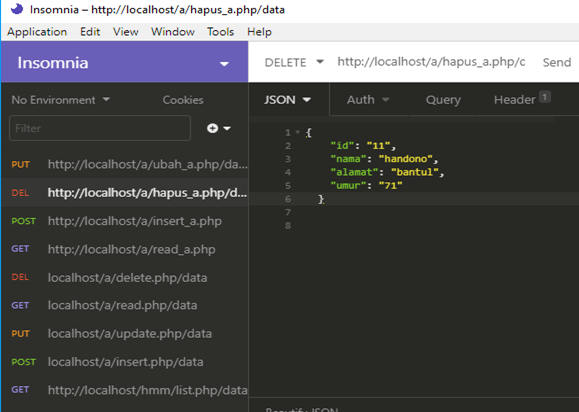Open the Help menu
This screenshot has height=412, width=579.
coord(259,32)
